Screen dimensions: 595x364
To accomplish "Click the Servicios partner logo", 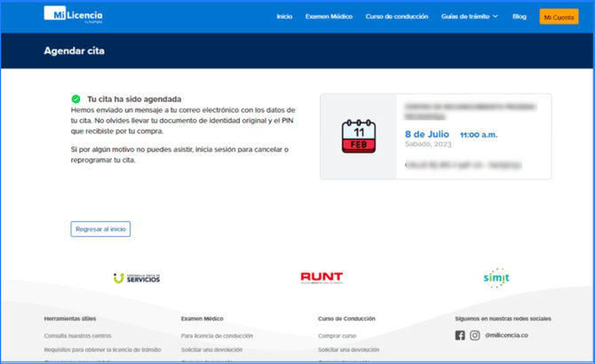I will click(x=137, y=278).
